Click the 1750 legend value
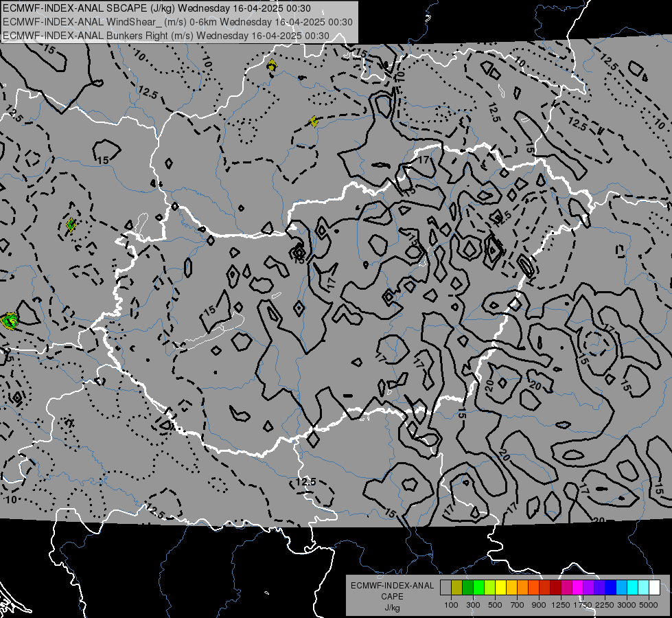The height and width of the screenshot is (618, 672). click(583, 605)
